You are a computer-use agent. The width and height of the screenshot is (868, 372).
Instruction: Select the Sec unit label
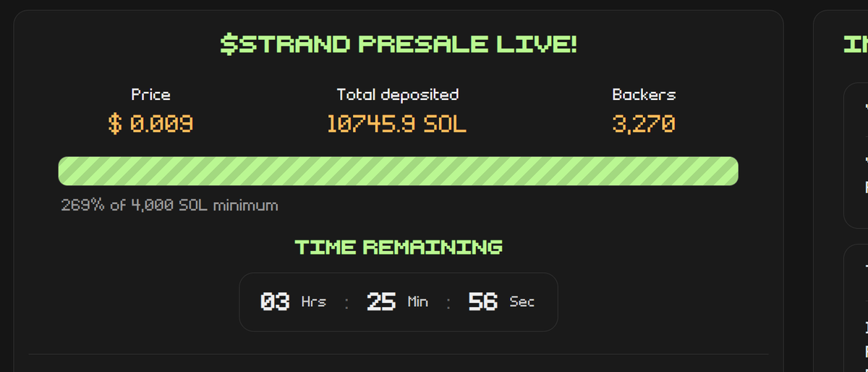point(522,302)
